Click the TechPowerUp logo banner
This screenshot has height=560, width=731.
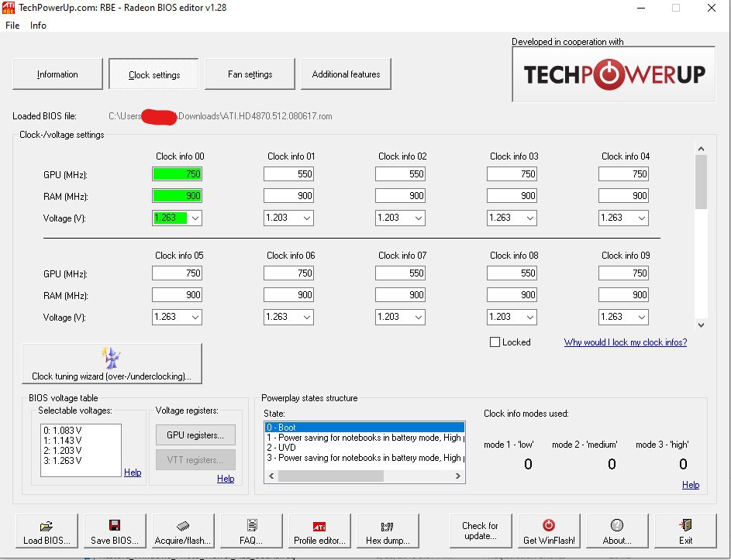[613, 74]
